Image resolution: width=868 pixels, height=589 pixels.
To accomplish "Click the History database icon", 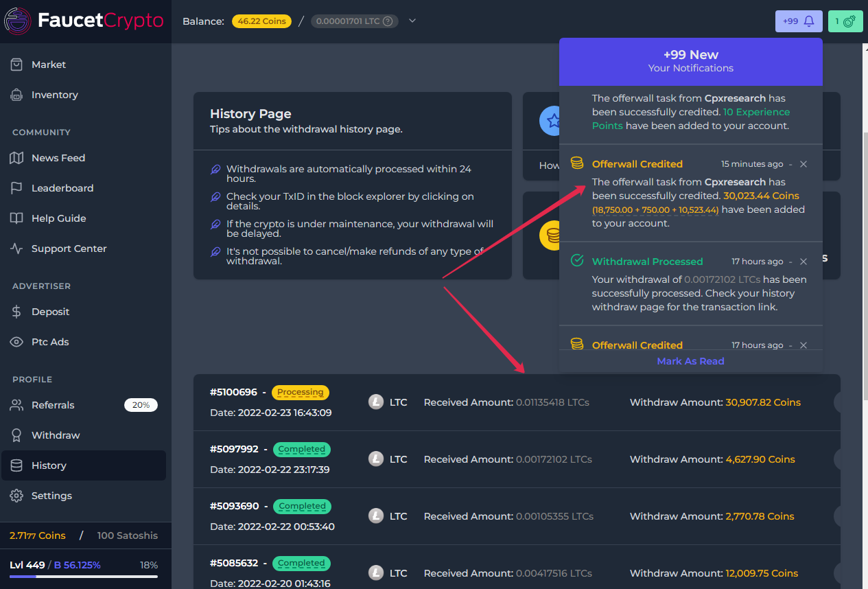I will coord(17,465).
